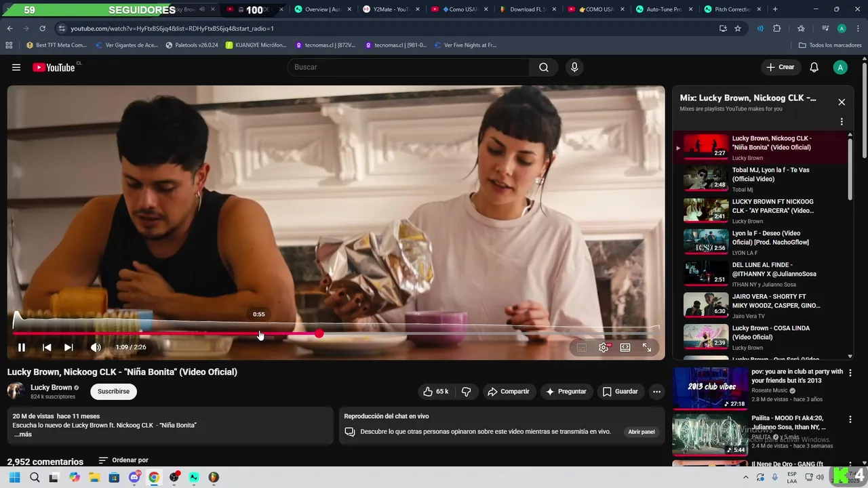Dislike the video
The image size is (868, 488).
click(466, 391)
